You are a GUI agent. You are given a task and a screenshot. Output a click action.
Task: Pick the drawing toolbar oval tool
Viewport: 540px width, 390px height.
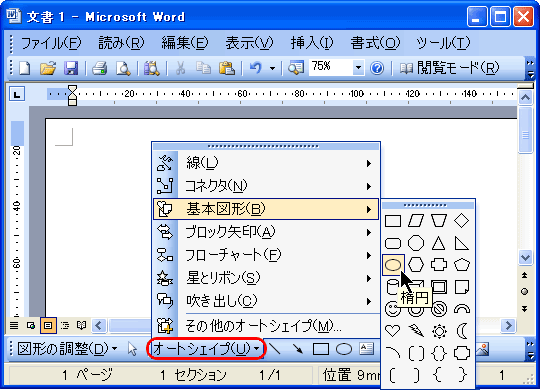[x=344, y=349]
